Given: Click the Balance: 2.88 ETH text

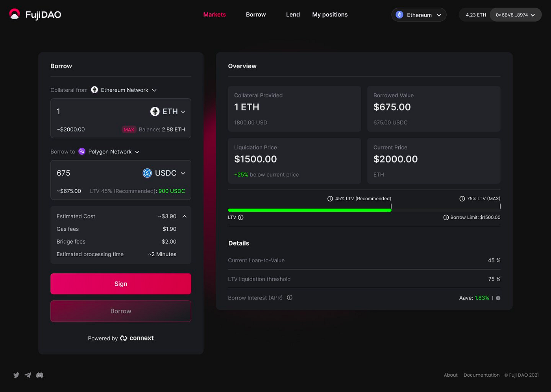Looking at the screenshot, I should pos(162,129).
